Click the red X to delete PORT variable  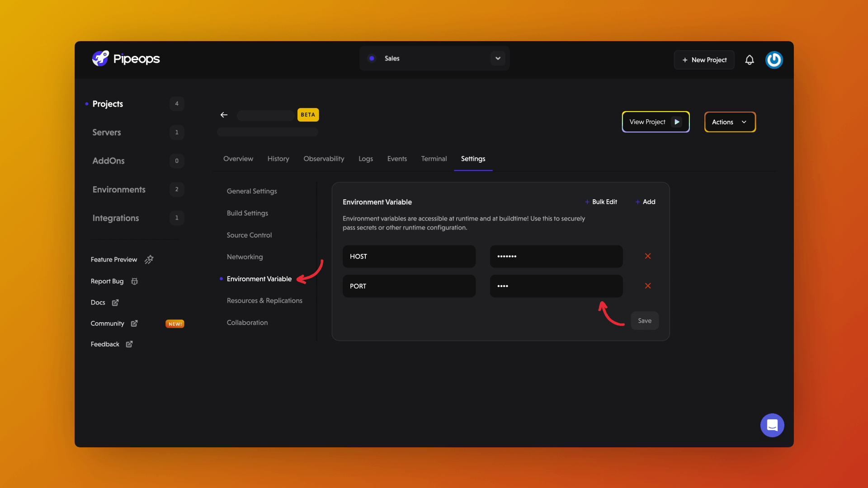click(x=647, y=286)
